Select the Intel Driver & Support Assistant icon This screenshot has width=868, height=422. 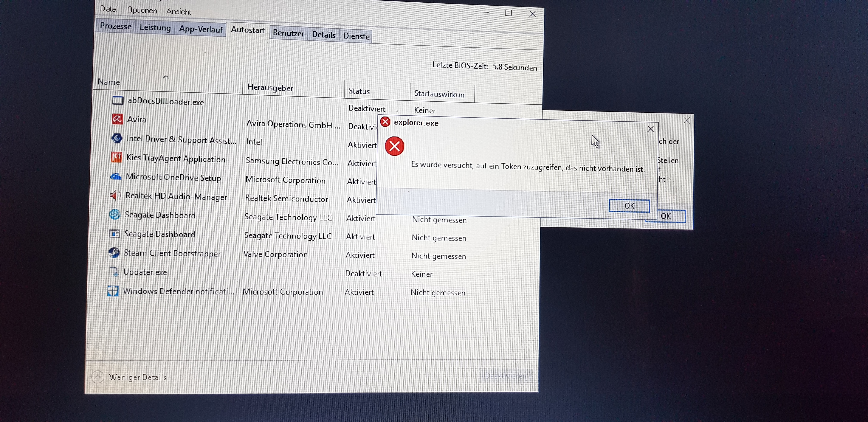tap(117, 138)
